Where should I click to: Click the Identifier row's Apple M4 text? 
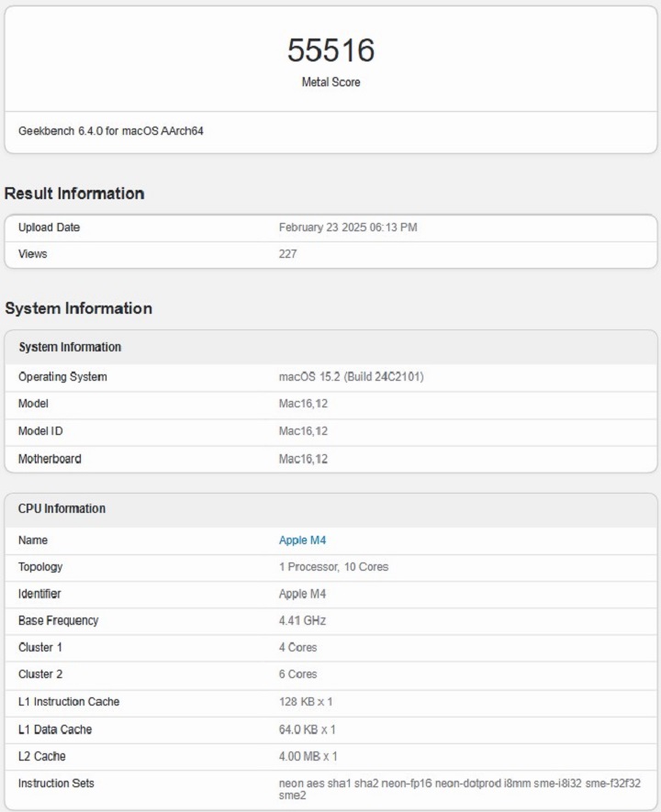tap(302, 594)
